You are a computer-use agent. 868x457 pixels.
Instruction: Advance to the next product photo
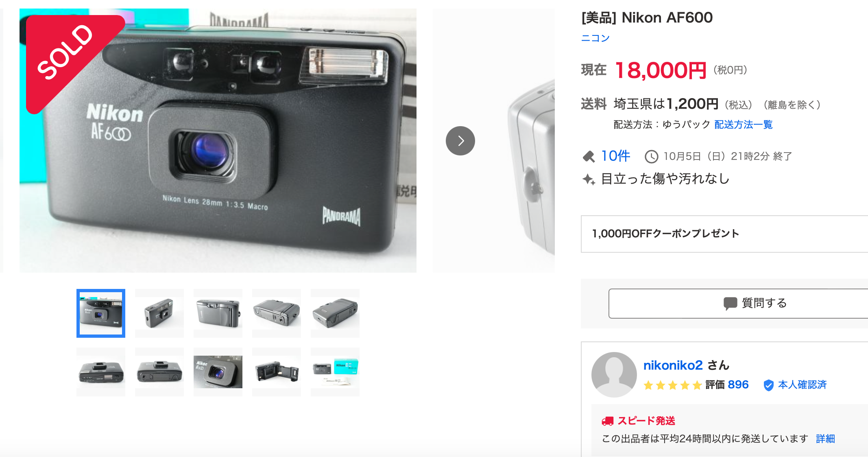(460, 141)
